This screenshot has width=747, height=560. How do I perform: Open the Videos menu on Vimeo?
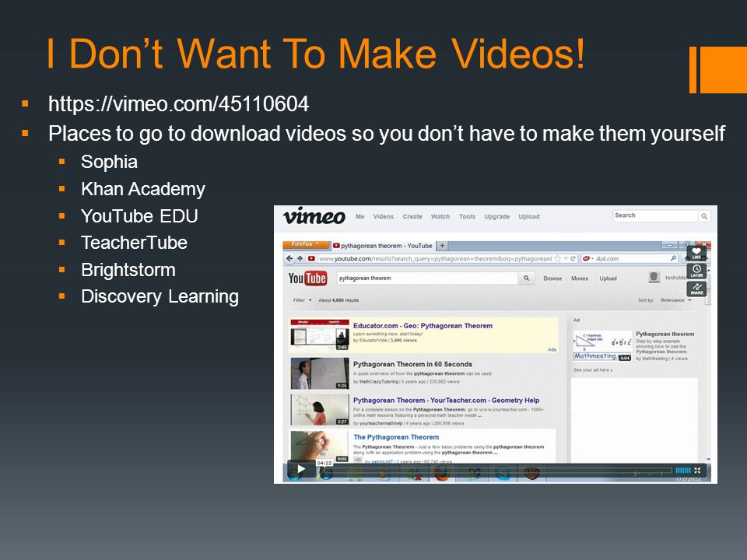383,216
